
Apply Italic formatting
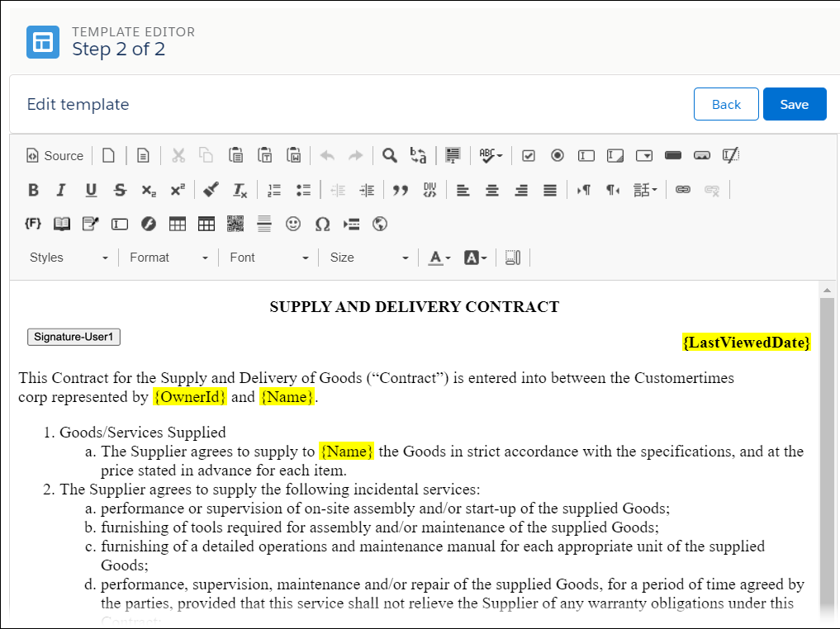point(61,190)
